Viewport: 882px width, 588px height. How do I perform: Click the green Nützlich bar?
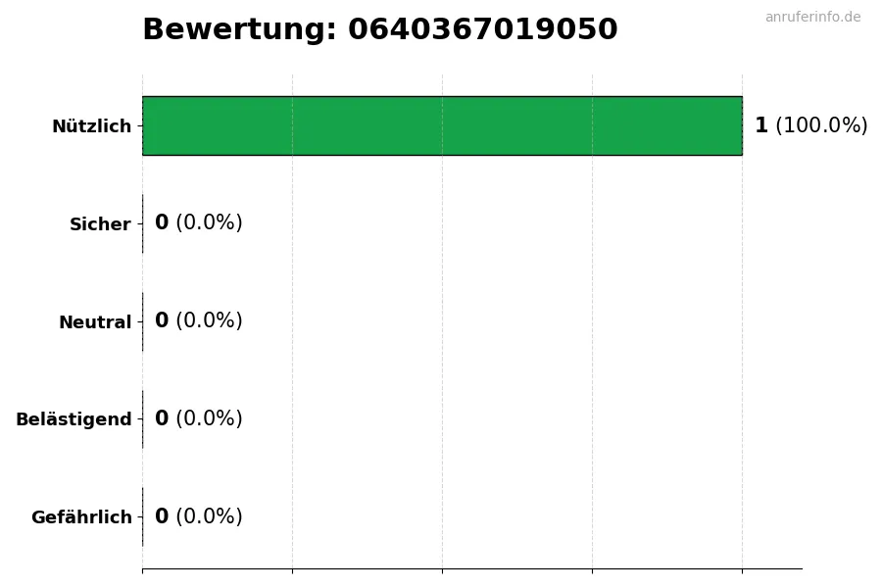[442, 125]
